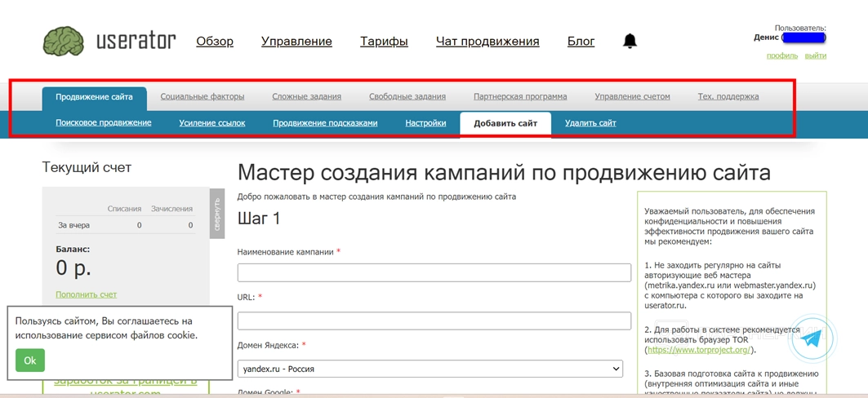Open Чат продвижения link
The height and width of the screenshot is (398, 868).
tap(487, 42)
